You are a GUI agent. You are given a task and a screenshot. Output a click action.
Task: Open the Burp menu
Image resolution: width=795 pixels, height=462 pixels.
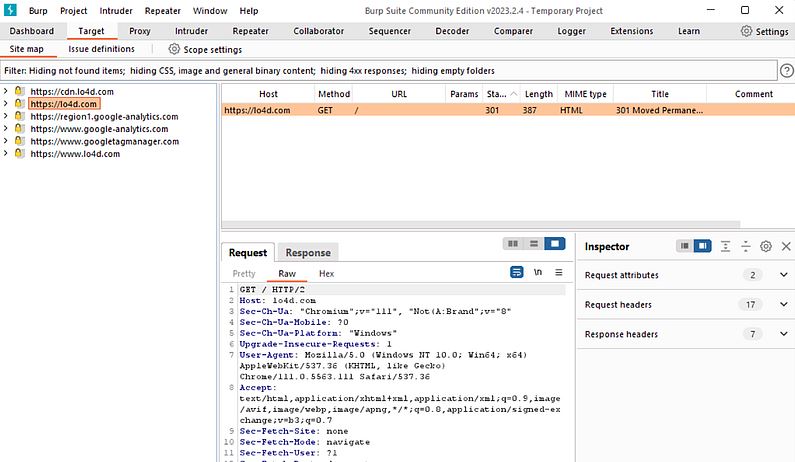pos(38,11)
